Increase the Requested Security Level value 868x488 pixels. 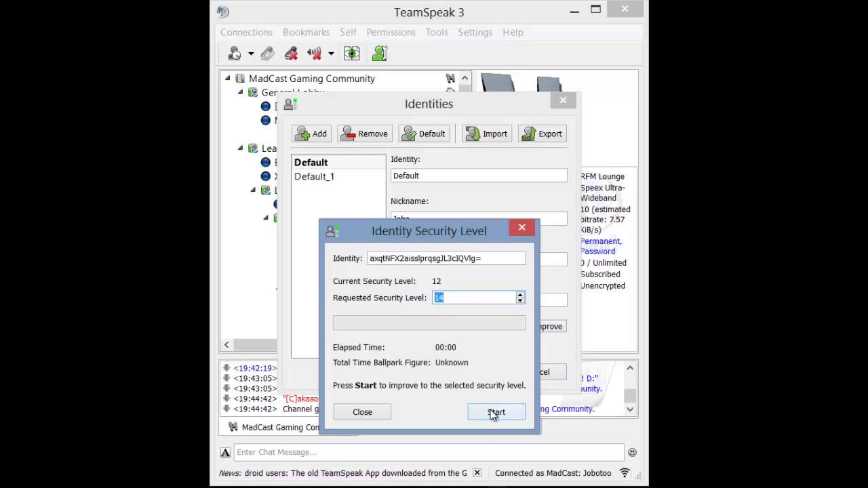pos(520,295)
